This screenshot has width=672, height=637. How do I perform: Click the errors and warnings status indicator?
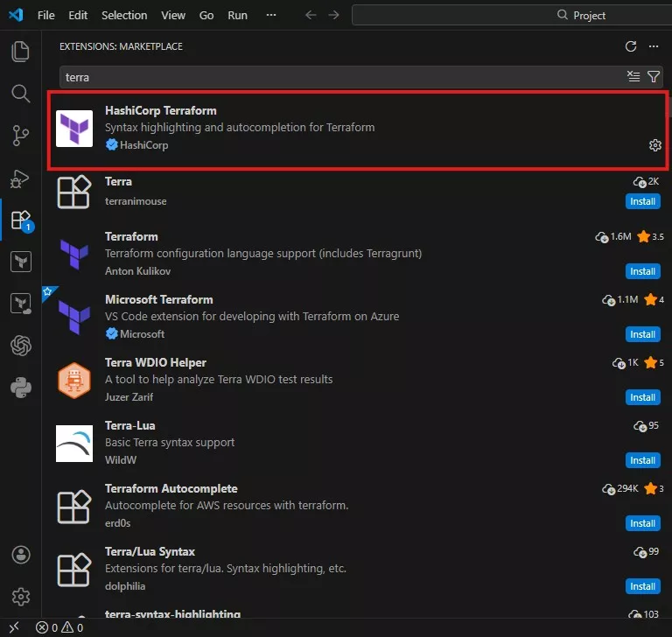59,627
